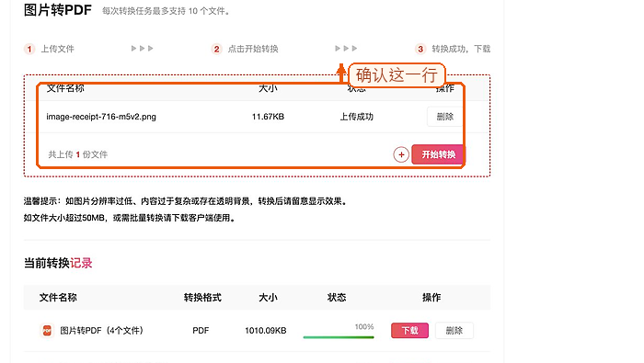Viewport: 644px width, 363px height.
Task: Click the 图片转PDF (4个文件) record name
Action: click(x=101, y=330)
